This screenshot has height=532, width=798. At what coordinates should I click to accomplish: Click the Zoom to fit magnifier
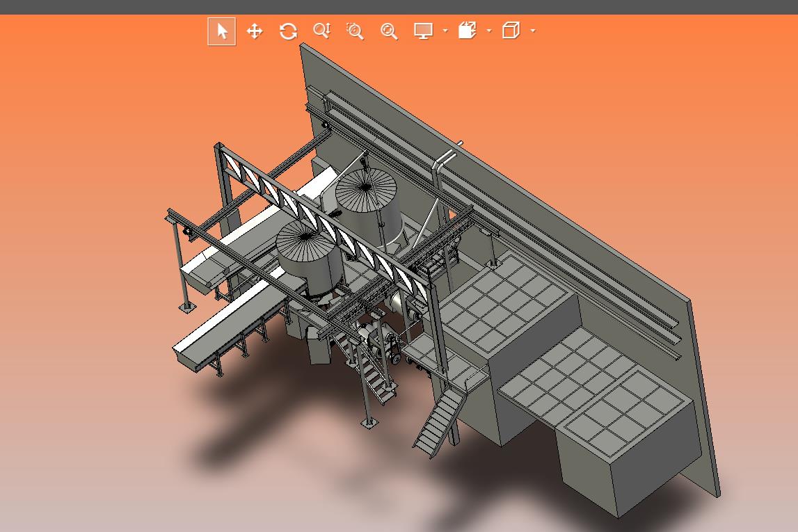(389, 31)
